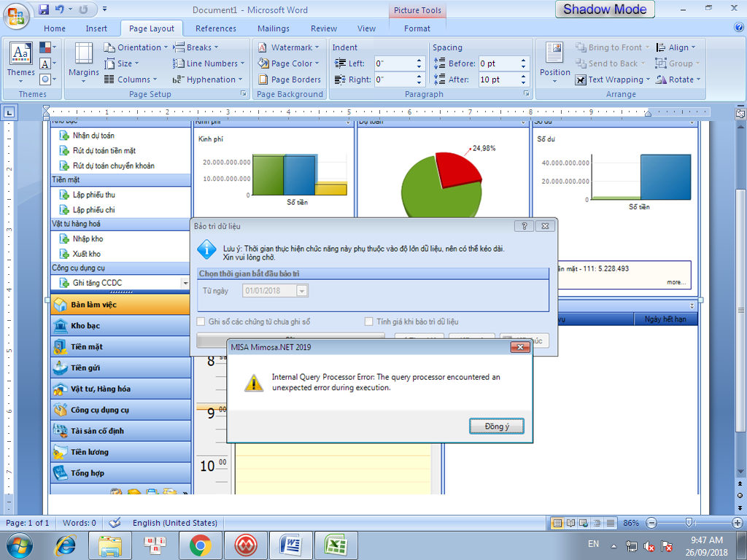The image size is (747, 560).
Task: Open the Picture Tools Format tab
Action: pos(417,28)
